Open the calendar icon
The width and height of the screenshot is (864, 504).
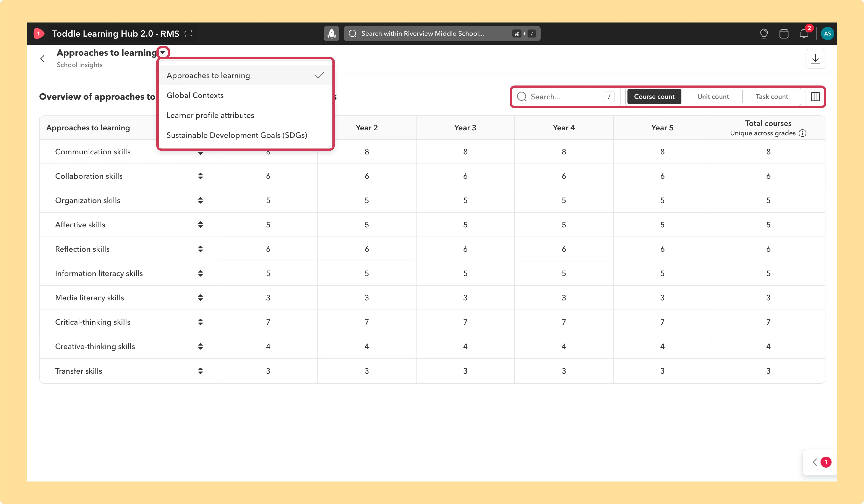[784, 34]
